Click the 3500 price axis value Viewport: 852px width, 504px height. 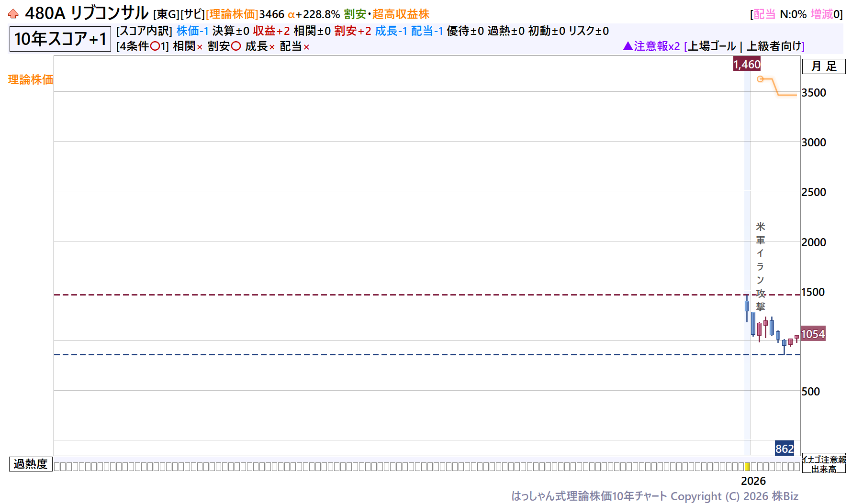pos(814,93)
